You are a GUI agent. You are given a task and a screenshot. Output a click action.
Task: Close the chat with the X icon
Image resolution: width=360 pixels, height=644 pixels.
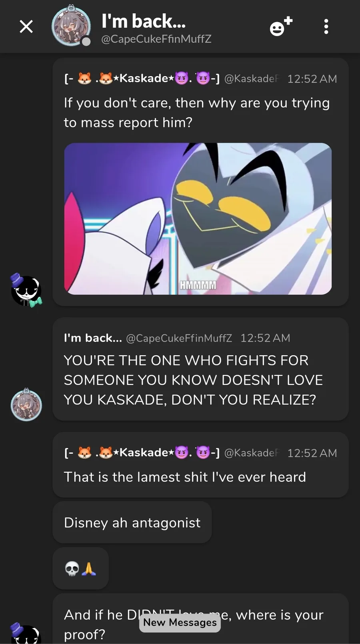click(x=26, y=27)
